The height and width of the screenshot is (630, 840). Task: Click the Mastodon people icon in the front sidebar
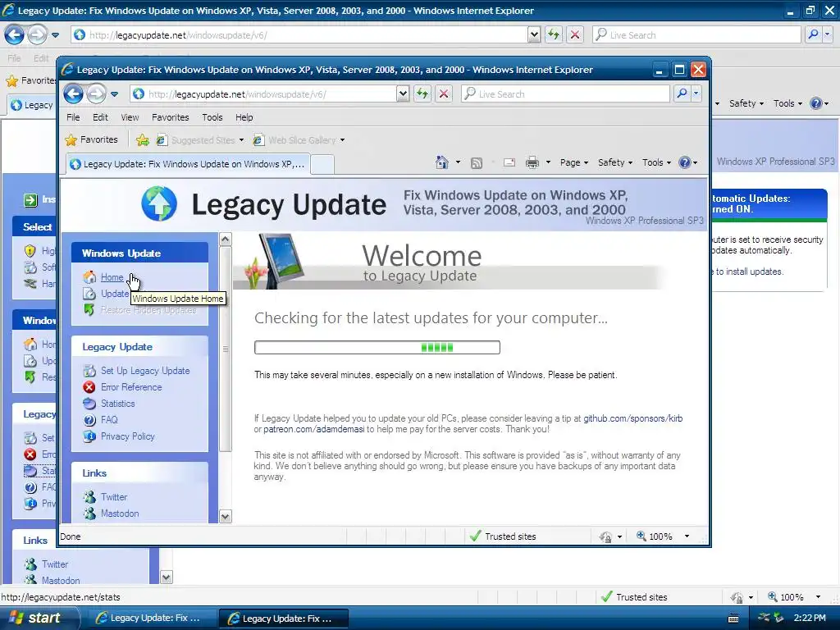point(89,514)
